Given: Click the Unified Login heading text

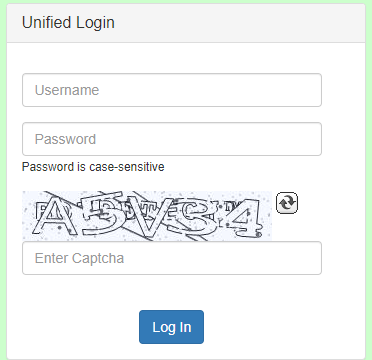Looking at the screenshot, I should point(68,23).
